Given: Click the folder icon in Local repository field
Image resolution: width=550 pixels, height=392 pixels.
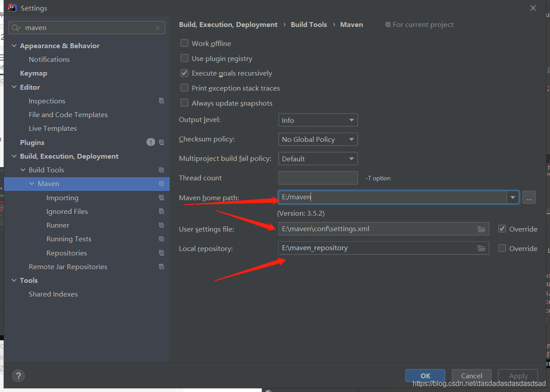Looking at the screenshot, I should pyautogui.click(x=482, y=248).
